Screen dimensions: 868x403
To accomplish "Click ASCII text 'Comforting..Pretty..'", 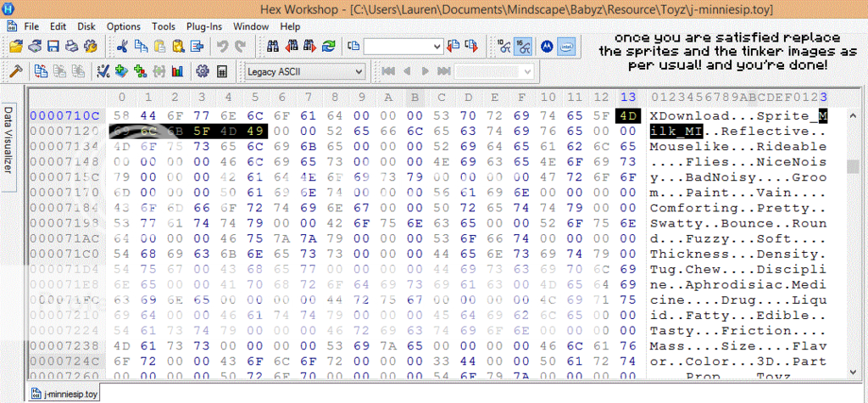I will [738, 209].
